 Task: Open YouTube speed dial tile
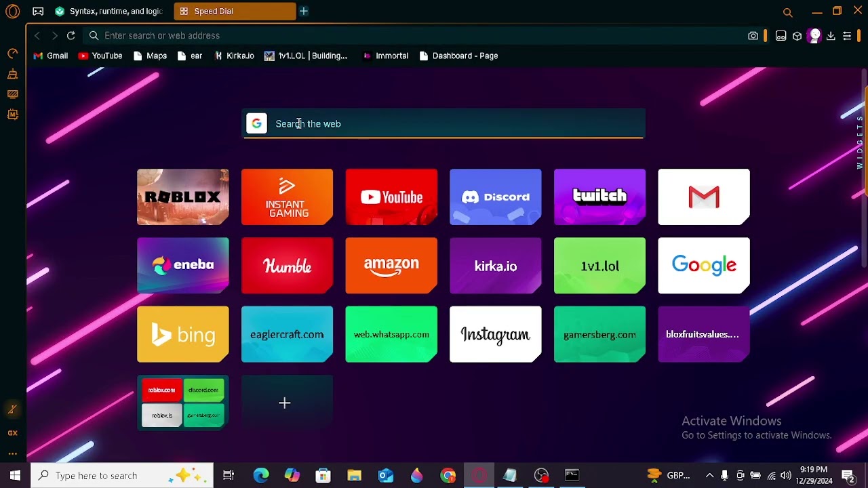[391, 197]
